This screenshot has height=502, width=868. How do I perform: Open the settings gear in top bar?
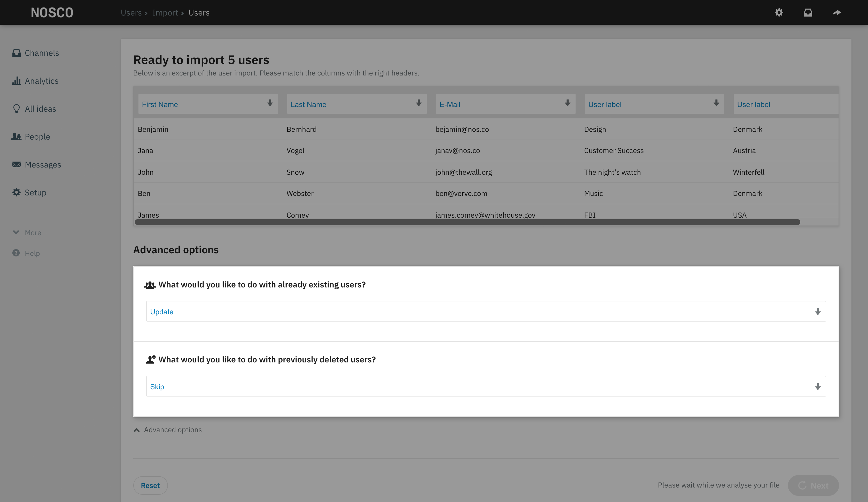(x=779, y=13)
